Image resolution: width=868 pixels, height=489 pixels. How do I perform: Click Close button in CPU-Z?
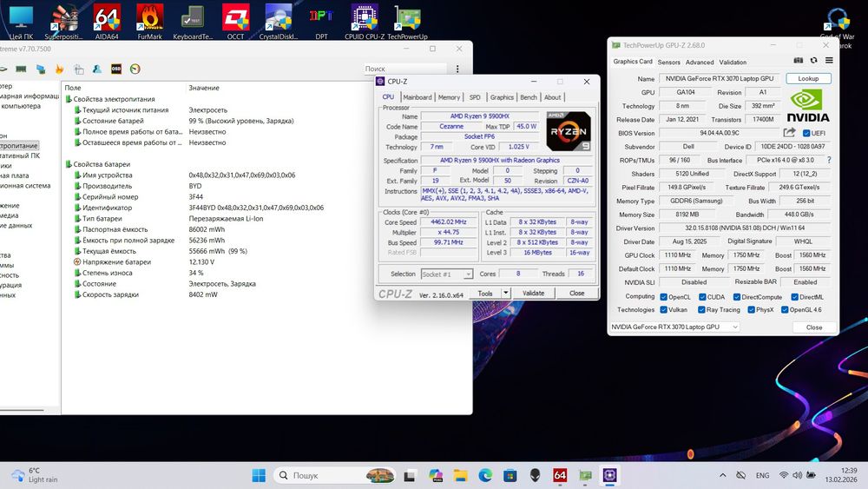577,293
